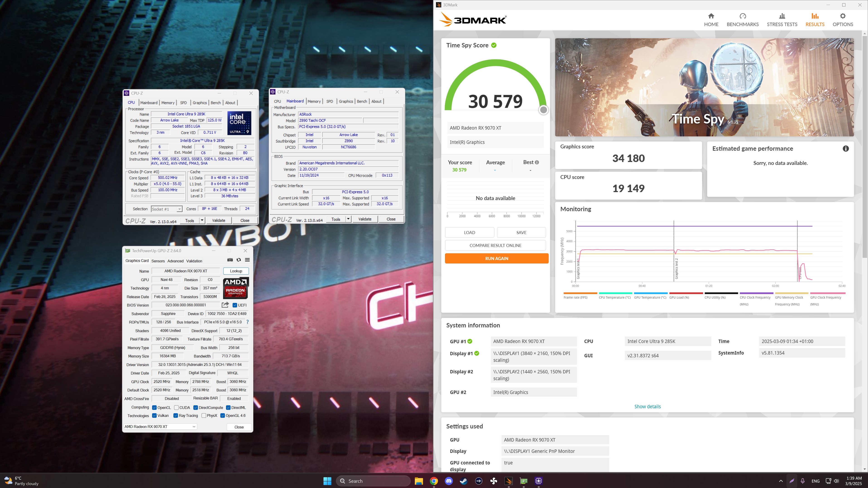Click the Google Chrome taskbar icon
The width and height of the screenshot is (868, 488).
434,481
